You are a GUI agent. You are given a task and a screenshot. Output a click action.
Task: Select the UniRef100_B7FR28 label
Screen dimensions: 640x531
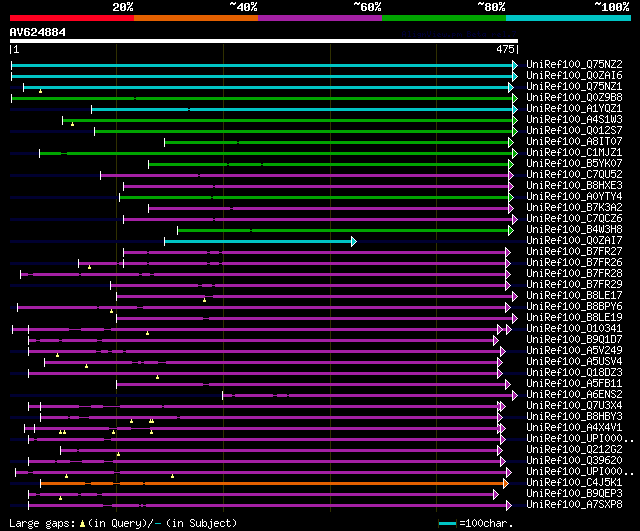pyautogui.click(x=574, y=273)
